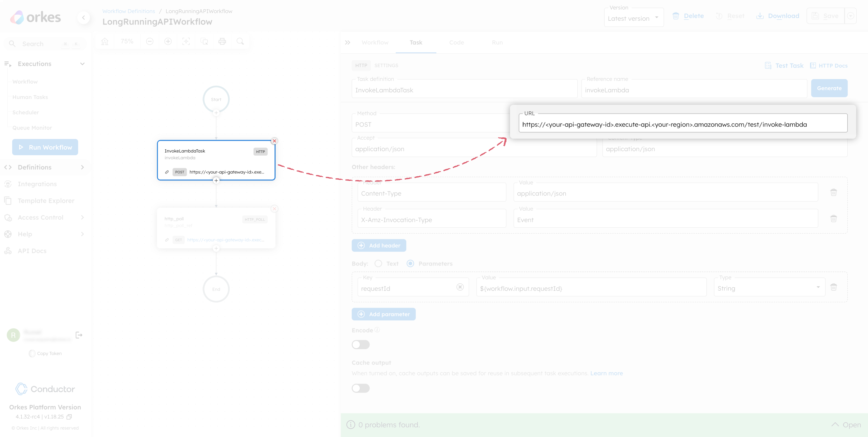The image size is (868, 437).
Task: Open Integrations from the sidebar
Action: pos(37,184)
